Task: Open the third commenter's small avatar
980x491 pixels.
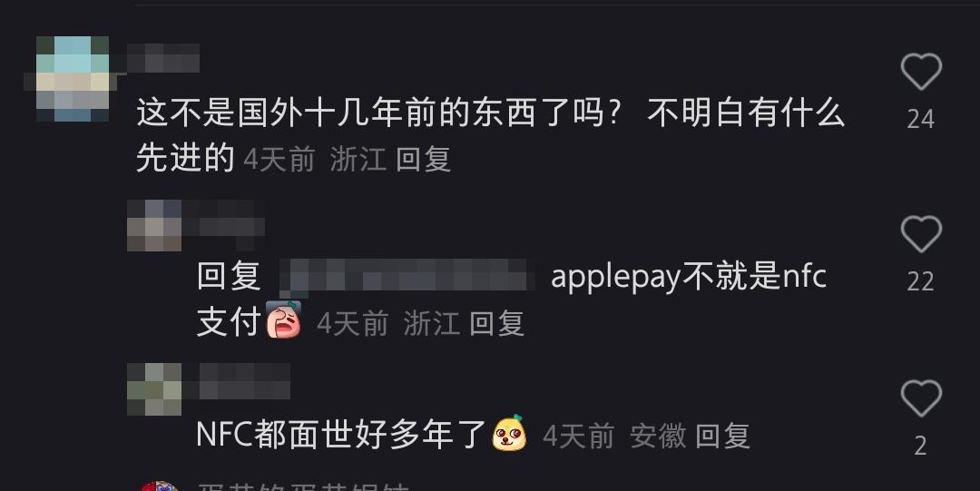Action: point(154,389)
